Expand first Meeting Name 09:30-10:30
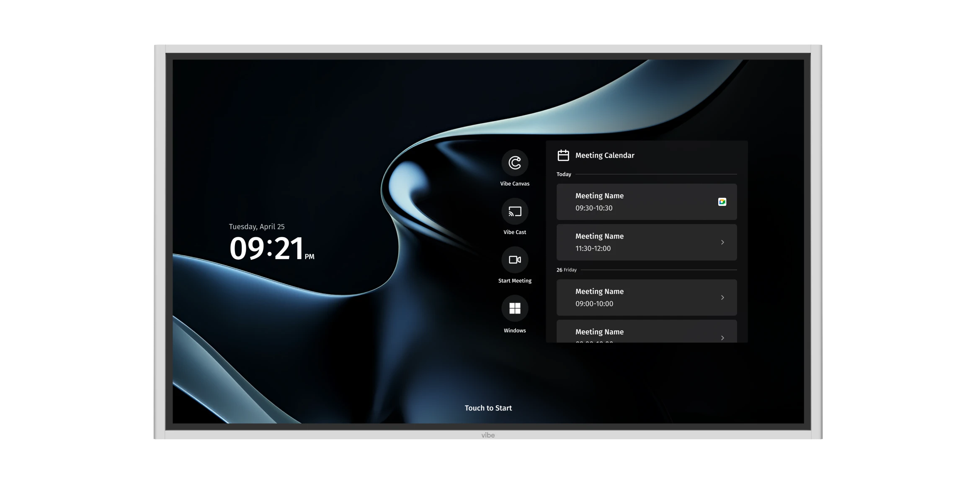Screen dimensions: 980x503 click(647, 202)
